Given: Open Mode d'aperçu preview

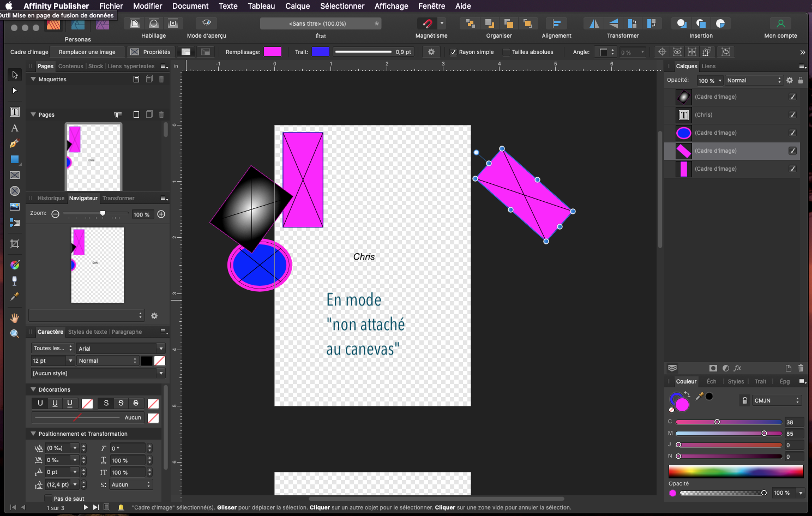Looking at the screenshot, I should pos(206,23).
